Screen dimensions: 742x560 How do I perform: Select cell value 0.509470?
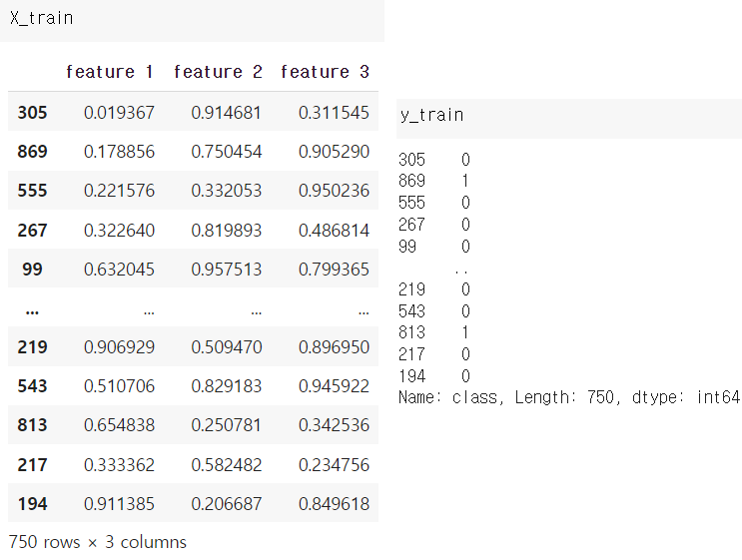coord(227,347)
